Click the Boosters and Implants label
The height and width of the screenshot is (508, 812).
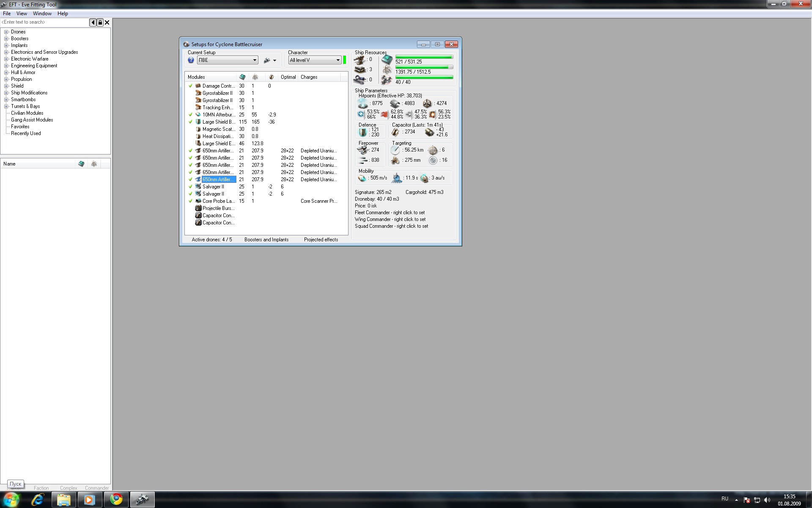pyautogui.click(x=266, y=240)
